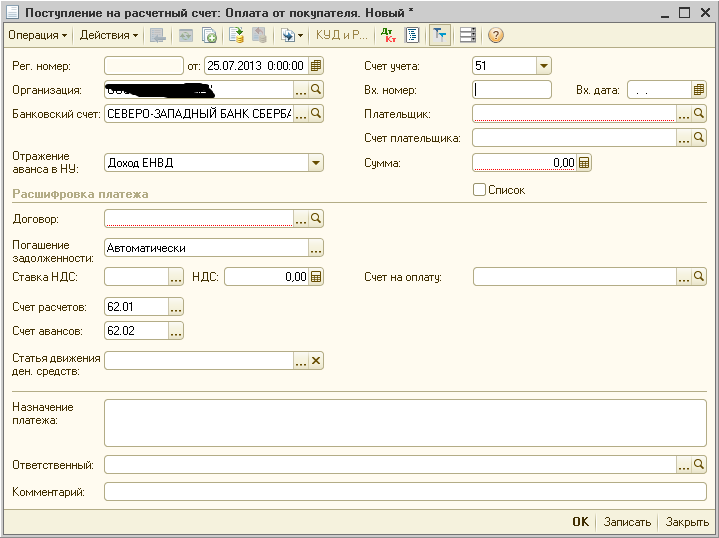Open the calculator for the Сумма field
This screenshot has height=538, width=719.
coord(585,163)
